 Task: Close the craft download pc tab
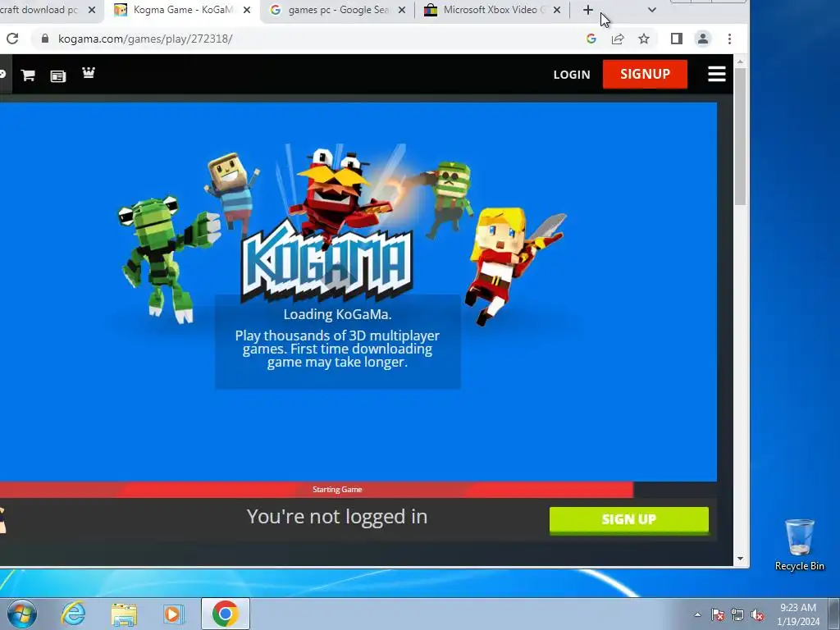(x=92, y=10)
